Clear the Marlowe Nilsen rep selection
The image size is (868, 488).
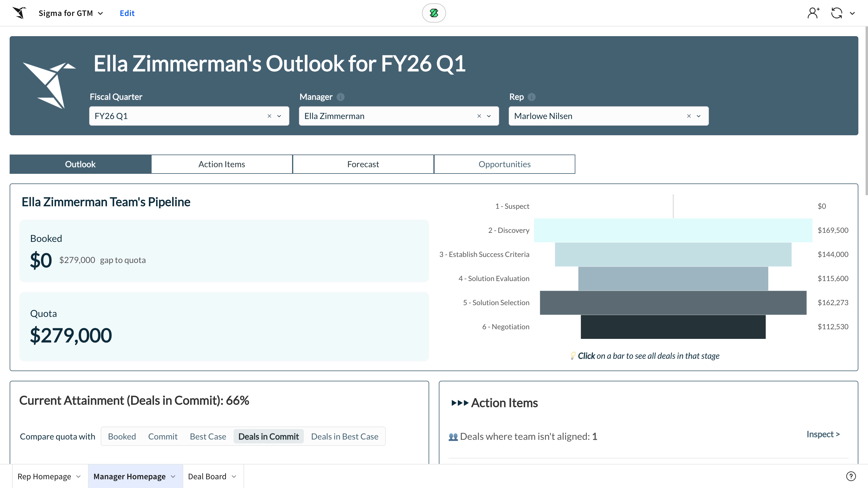[689, 116]
